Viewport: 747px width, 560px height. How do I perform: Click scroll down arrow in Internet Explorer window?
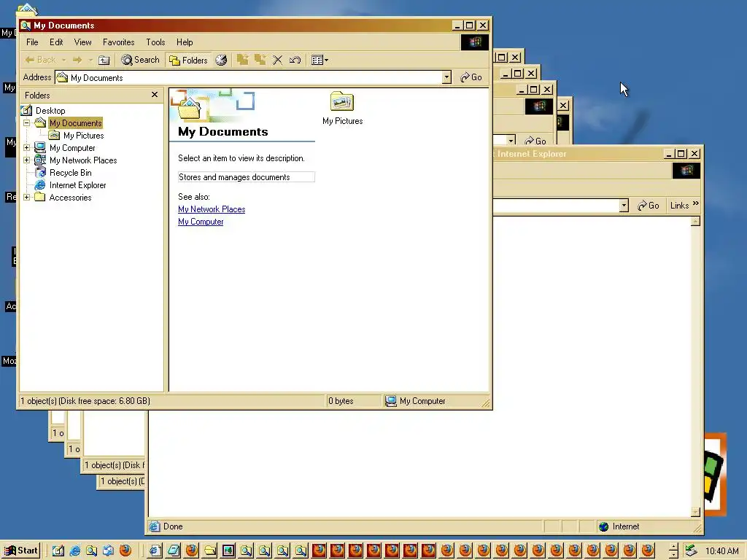click(695, 512)
